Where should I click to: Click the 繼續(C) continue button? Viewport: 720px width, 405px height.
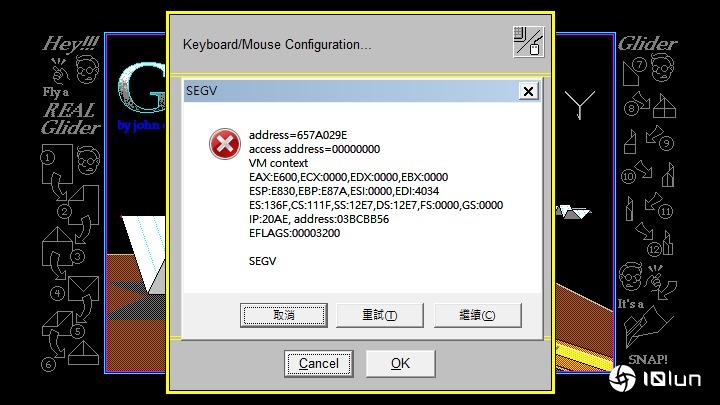pos(478,315)
